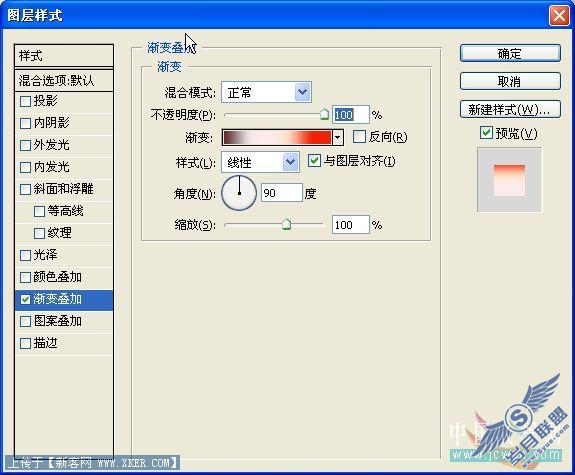Click the scale 100 input field
The image size is (575, 475).
(351, 225)
